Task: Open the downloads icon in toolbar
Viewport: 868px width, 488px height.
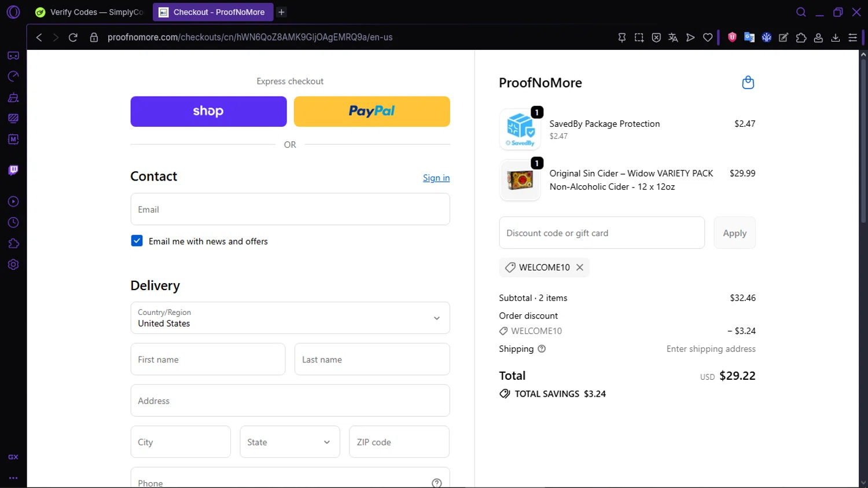Action: click(836, 37)
